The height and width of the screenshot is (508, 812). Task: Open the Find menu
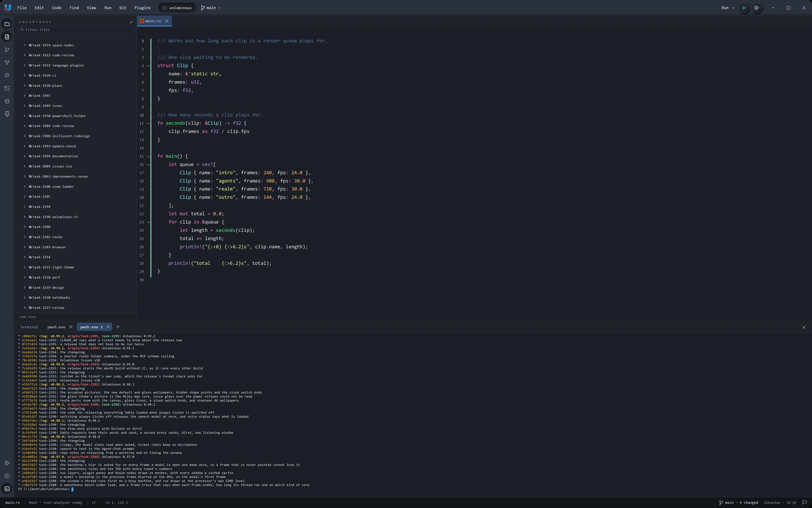(x=74, y=8)
